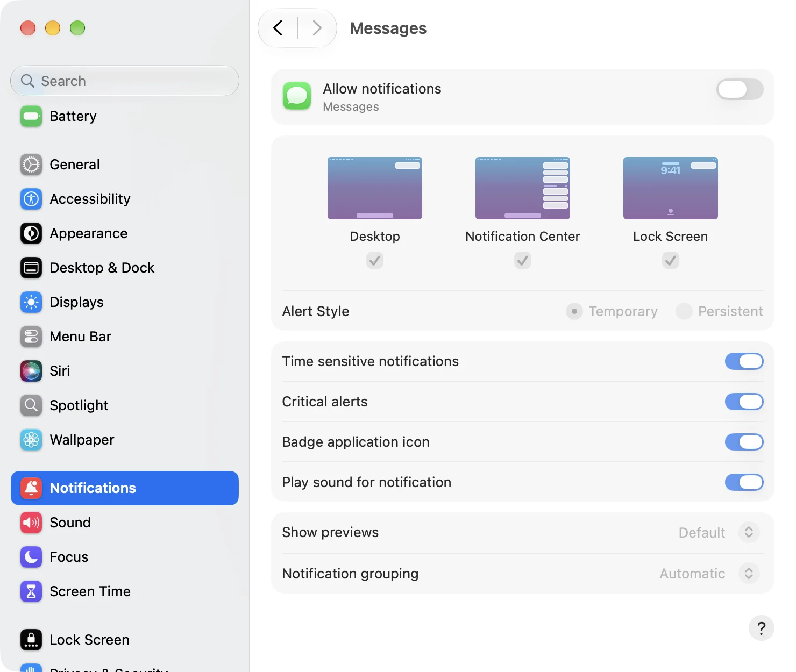This screenshot has width=796, height=672.
Task: Click the Screen Time label
Action: pyautogui.click(x=90, y=591)
